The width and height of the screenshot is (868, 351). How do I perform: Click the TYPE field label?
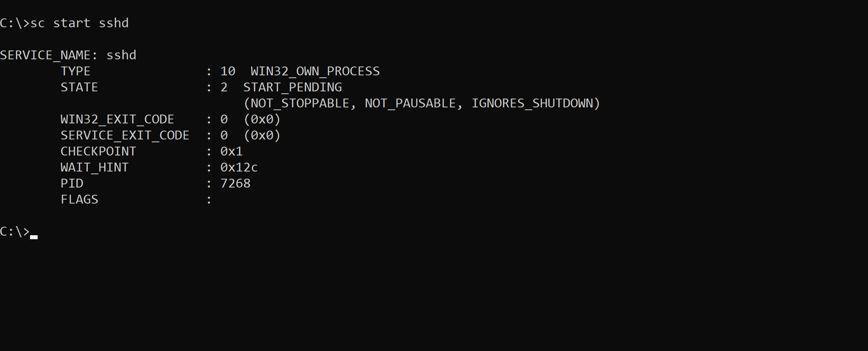[x=75, y=71]
